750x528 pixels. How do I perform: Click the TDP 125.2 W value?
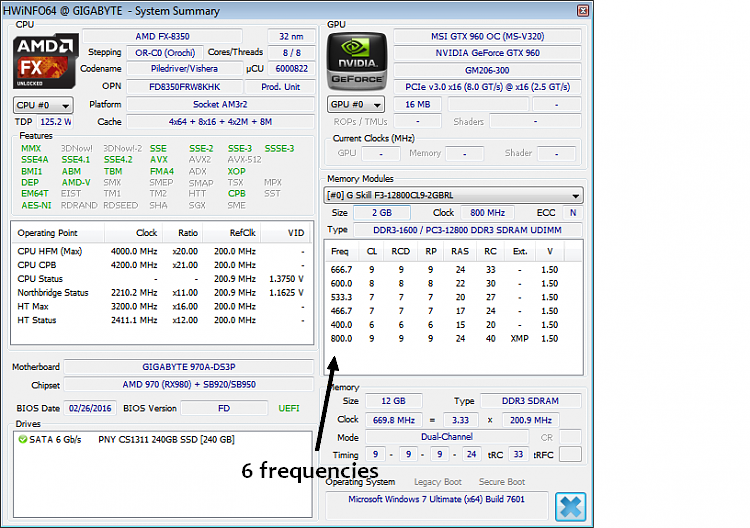tap(55, 122)
